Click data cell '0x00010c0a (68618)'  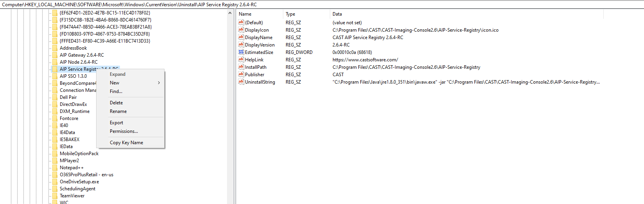click(352, 52)
